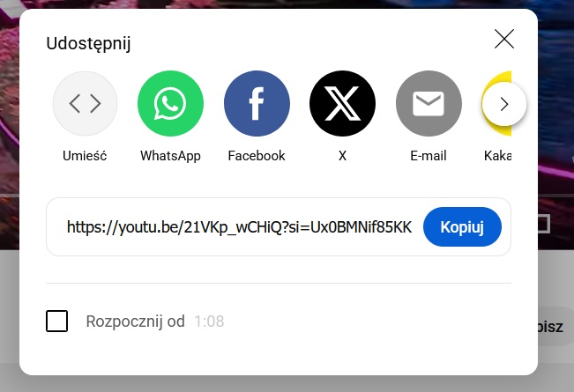The height and width of the screenshot is (392, 574).
Task: Click the background button ending in 'pisz'
Action: coord(555,327)
